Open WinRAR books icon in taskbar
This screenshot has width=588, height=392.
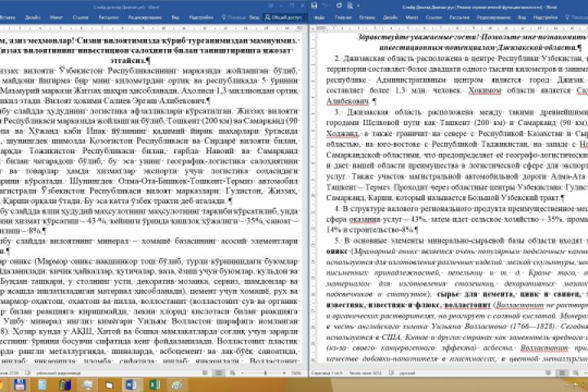coord(65,385)
